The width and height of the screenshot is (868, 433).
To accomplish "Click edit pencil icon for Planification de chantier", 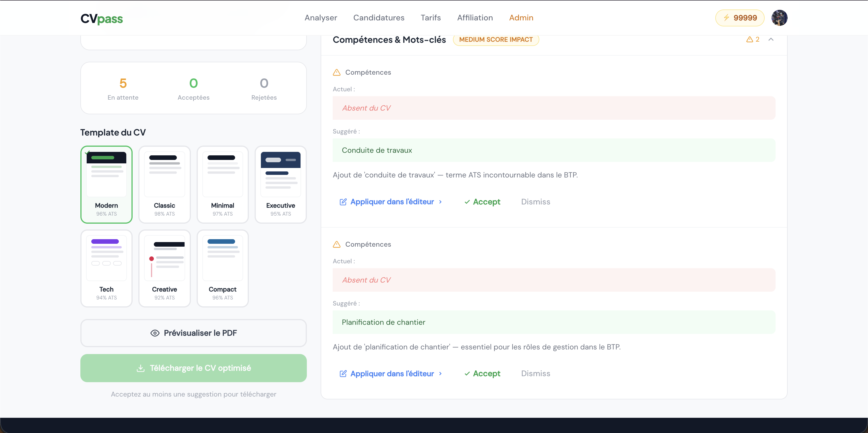I will (x=343, y=374).
